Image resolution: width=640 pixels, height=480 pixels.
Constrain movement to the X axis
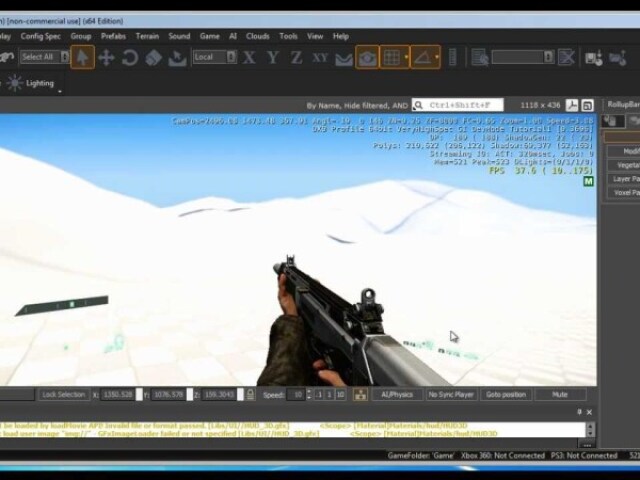coord(249,58)
